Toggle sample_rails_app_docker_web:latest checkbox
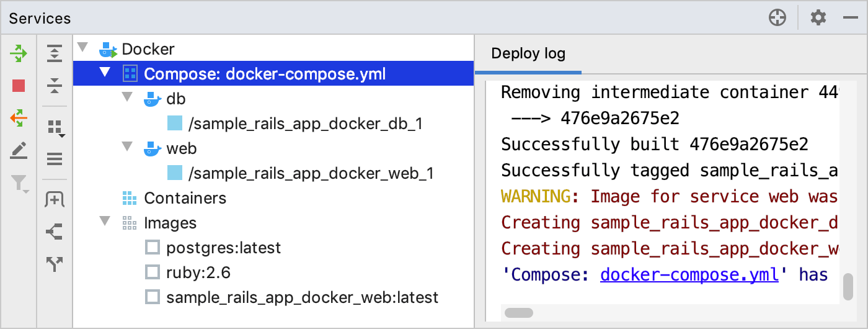This screenshot has width=868, height=329. point(152,297)
